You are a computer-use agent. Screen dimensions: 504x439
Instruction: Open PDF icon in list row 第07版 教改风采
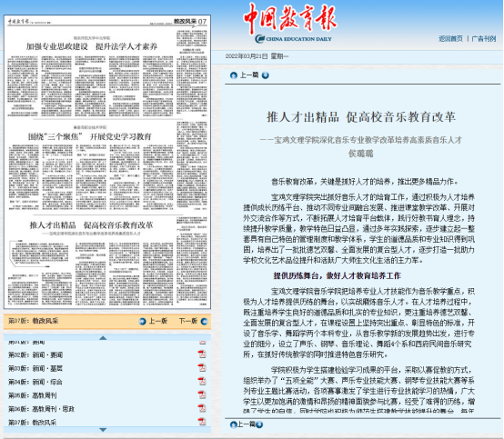point(202,422)
